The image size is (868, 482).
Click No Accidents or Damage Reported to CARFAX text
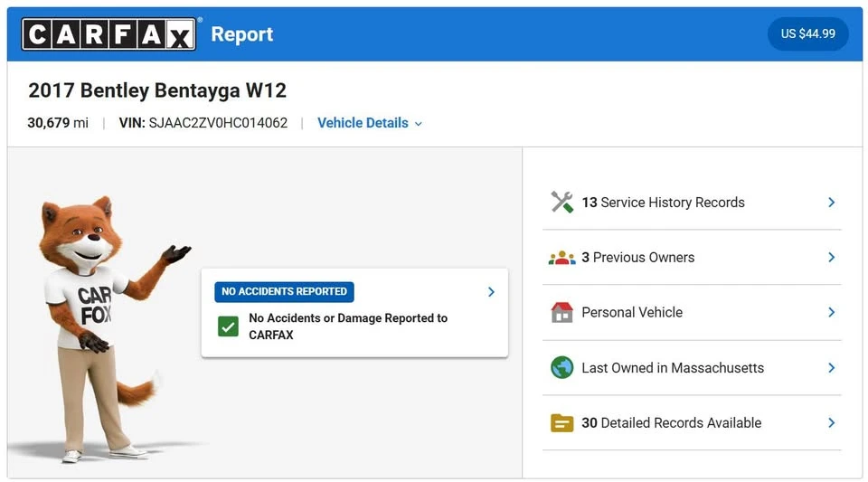[x=347, y=326]
